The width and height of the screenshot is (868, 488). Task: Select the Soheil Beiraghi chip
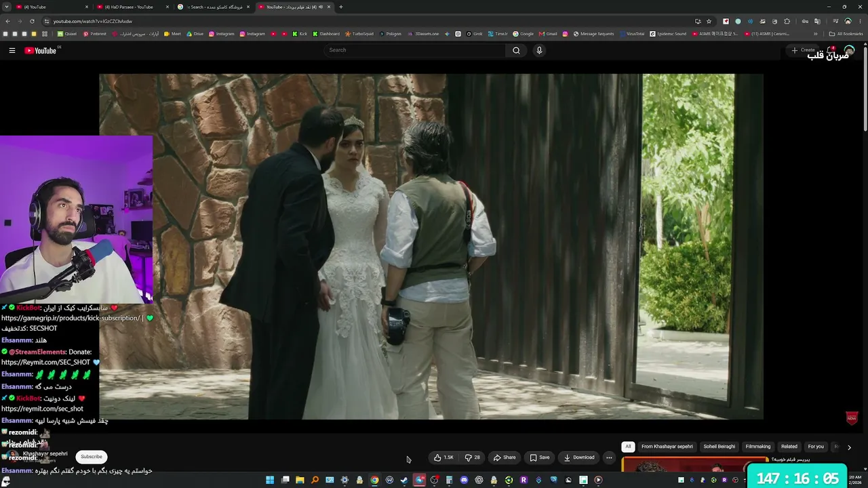[x=719, y=447]
